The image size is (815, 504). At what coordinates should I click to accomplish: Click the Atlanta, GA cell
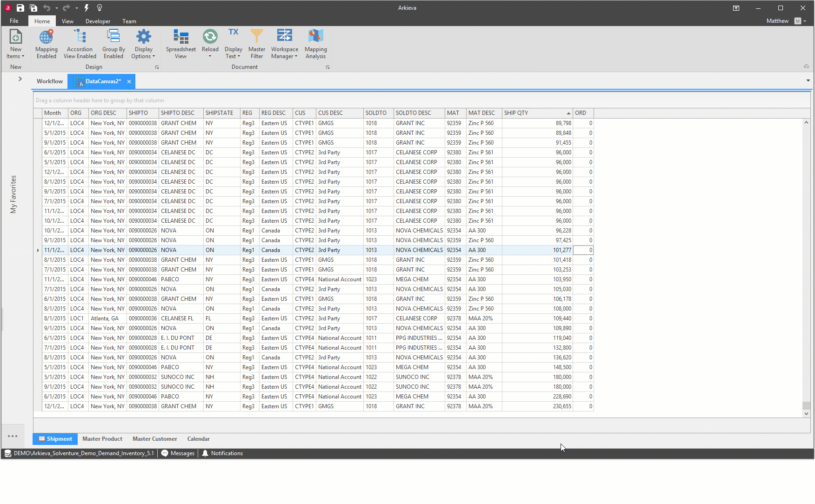click(x=107, y=318)
